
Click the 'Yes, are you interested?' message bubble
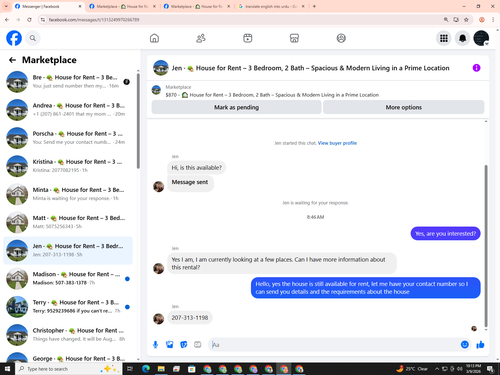tap(445, 234)
